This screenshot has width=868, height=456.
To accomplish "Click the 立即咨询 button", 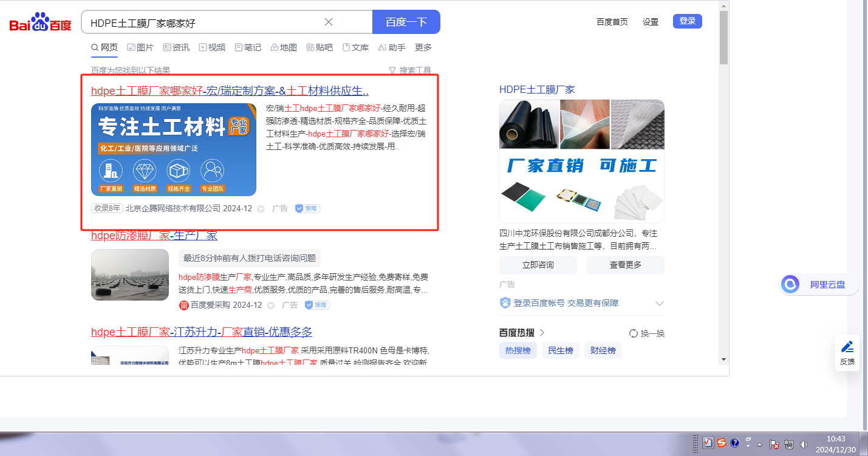I will click(x=538, y=265).
